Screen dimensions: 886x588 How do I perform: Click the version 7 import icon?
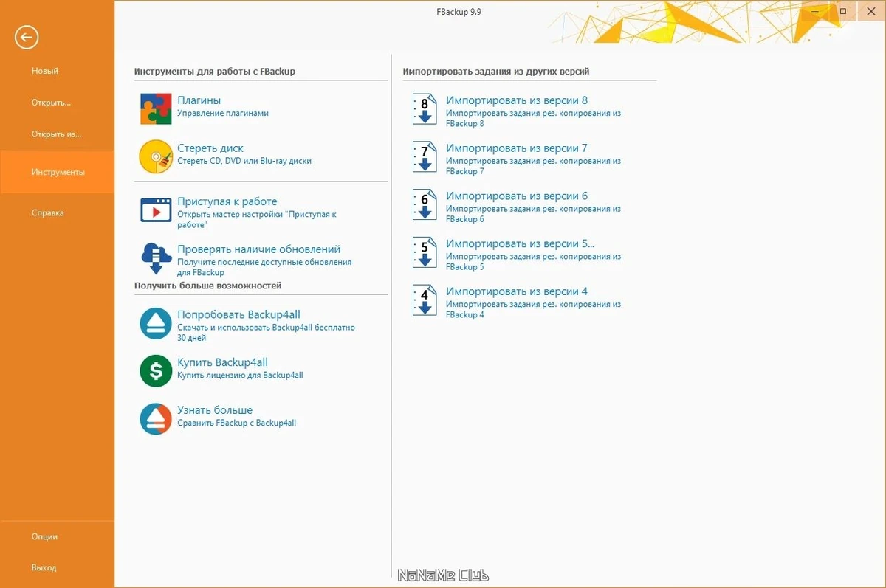tap(424, 158)
